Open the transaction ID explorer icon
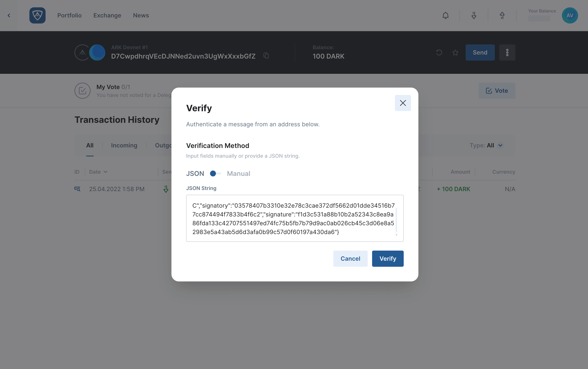The height and width of the screenshot is (369, 588). click(77, 189)
